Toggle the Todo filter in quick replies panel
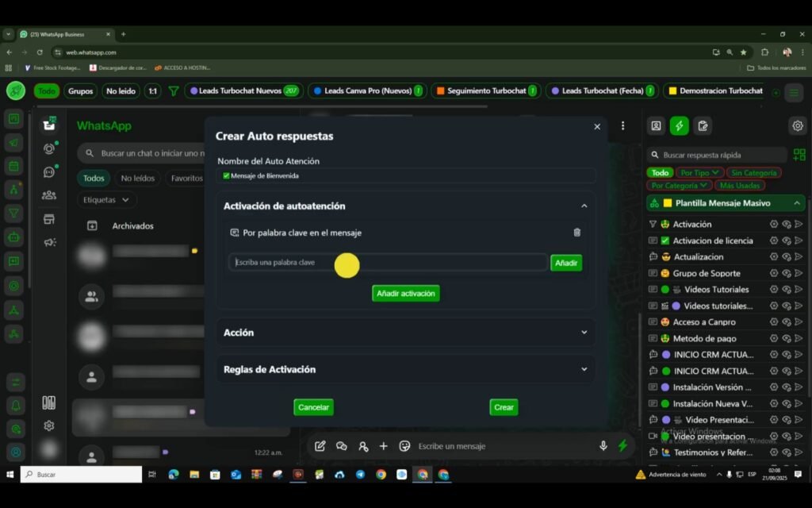 pyautogui.click(x=659, y=172)
